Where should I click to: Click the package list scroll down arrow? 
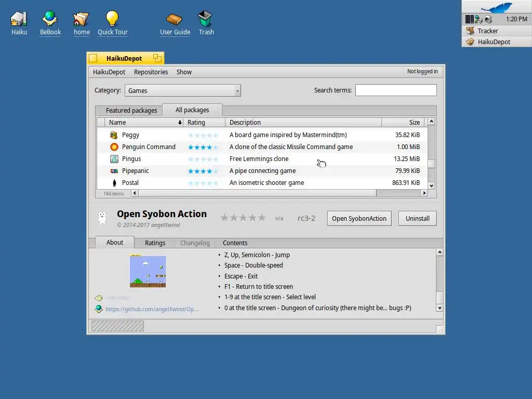pyautogui.click(x=431, y=185)
